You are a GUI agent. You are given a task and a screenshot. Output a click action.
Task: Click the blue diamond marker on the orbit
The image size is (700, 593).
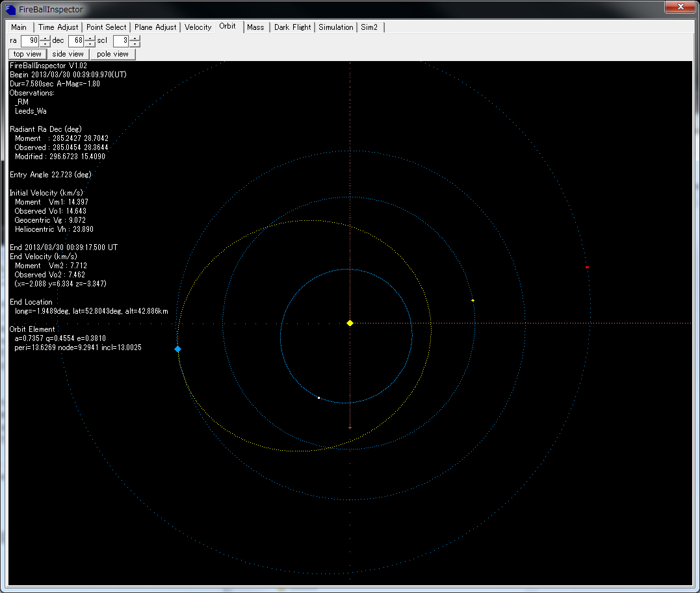177,349
